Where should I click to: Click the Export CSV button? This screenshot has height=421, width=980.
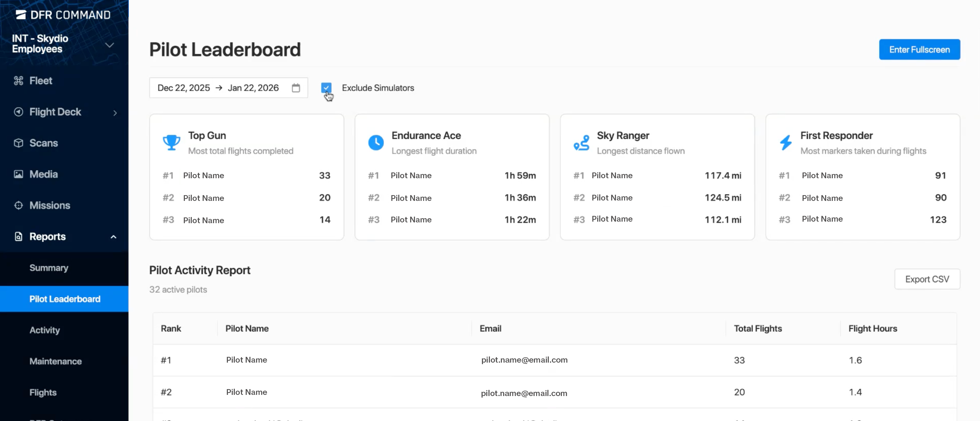(x=927, y=279)
